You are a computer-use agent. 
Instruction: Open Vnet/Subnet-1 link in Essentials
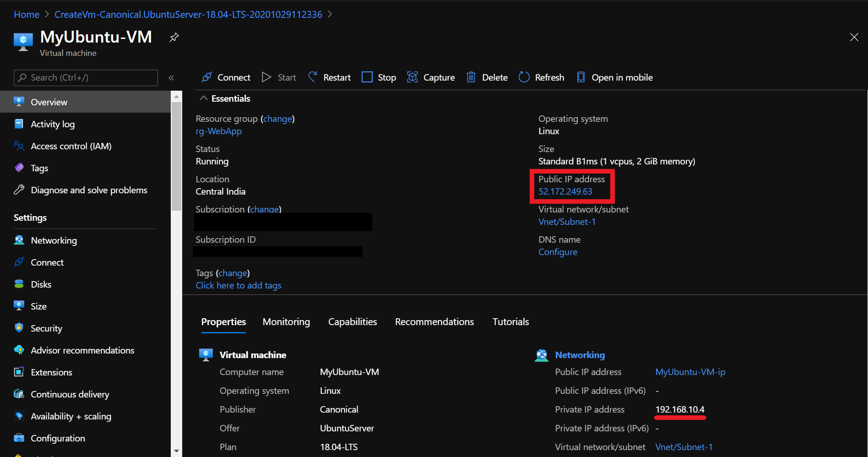click(x=567, y=222)
